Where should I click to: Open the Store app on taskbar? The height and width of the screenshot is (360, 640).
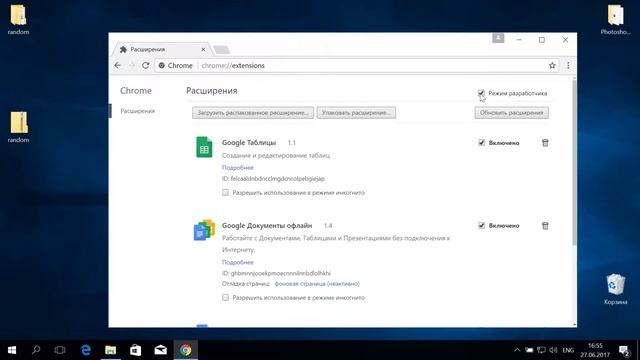pos(136,350)
